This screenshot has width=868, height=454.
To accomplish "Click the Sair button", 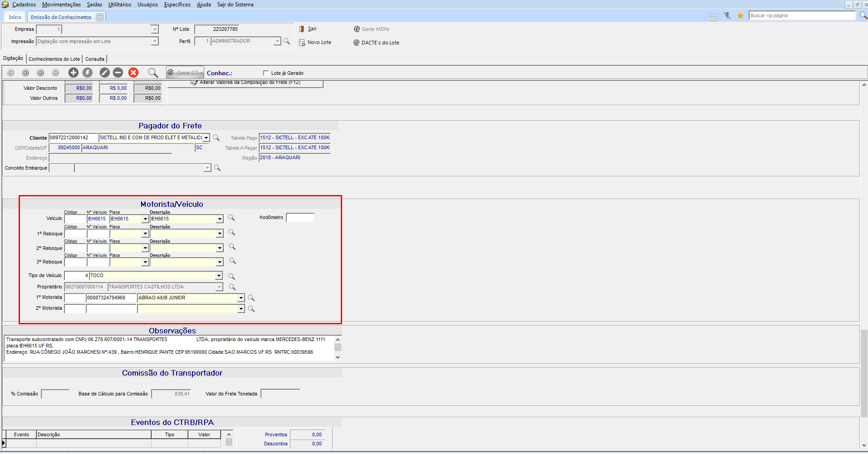I will [x=308, y=29].
